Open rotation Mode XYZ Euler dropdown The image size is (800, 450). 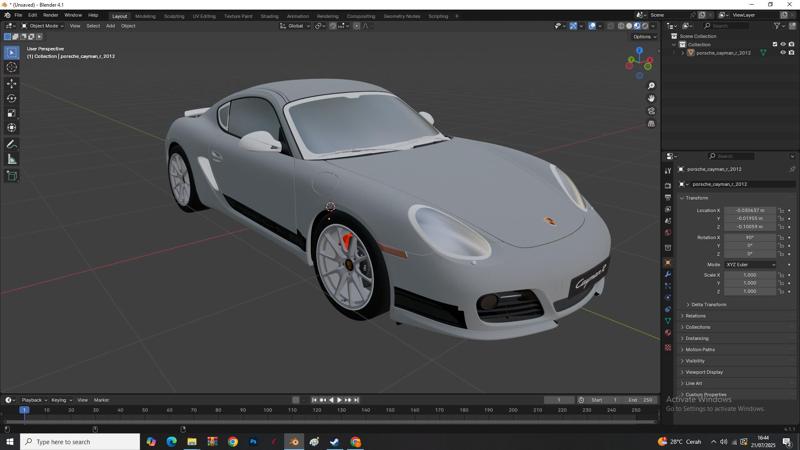(750, 265)
